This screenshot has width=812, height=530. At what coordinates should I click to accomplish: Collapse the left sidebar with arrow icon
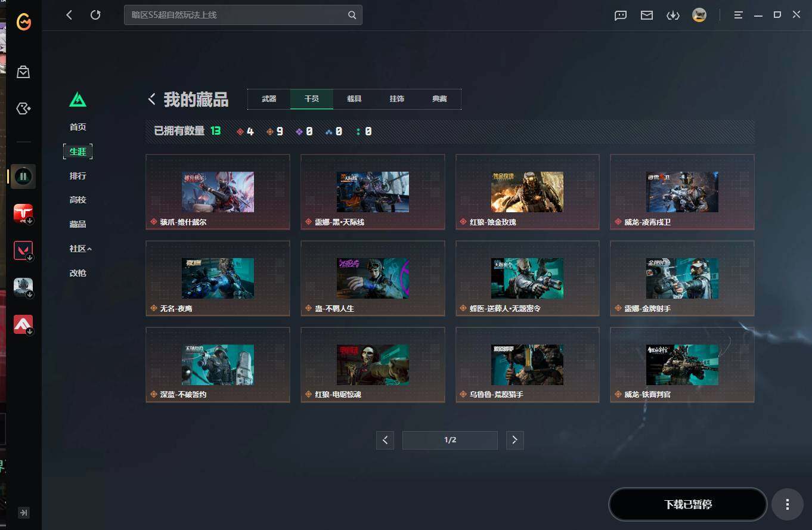[24, 513]
